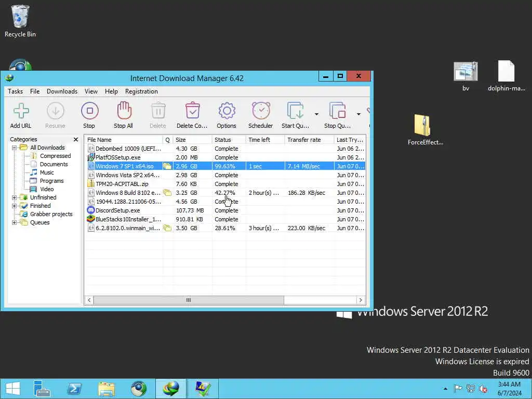Expand the Finished category node
The image size is (532, 399).
coord(14,206)
